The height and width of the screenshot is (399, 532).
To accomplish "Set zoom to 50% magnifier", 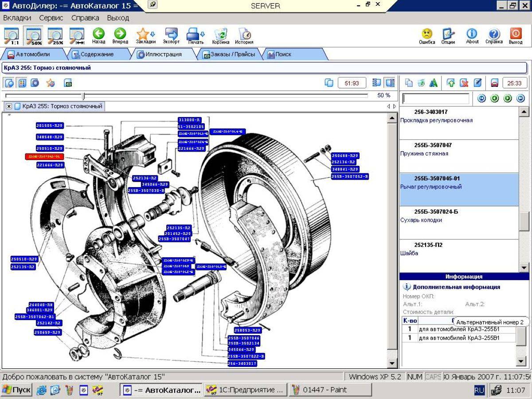I will 34,36.
